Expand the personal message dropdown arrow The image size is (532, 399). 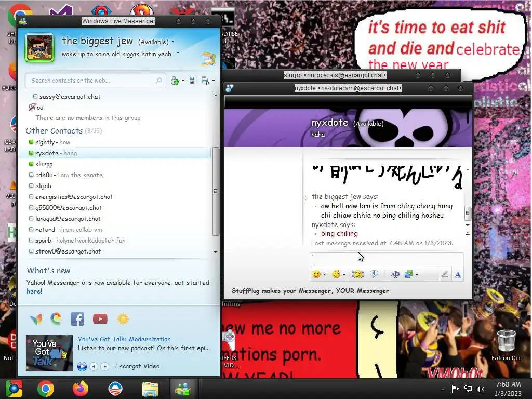[178, 53]
